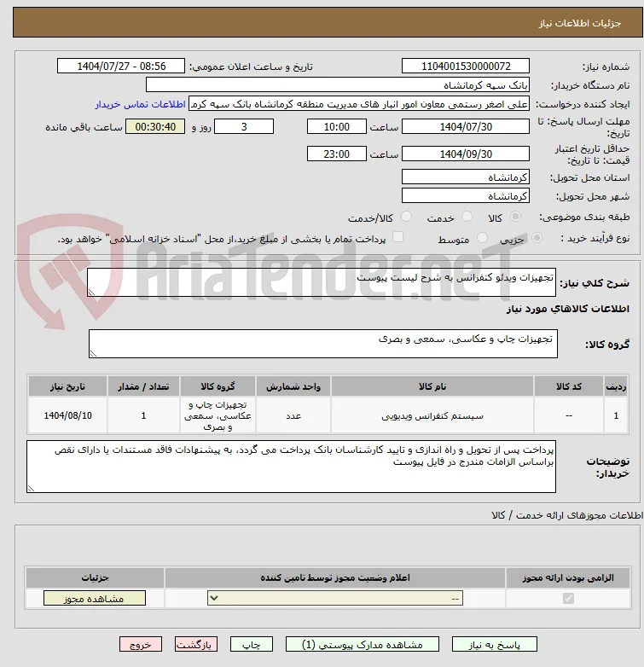Click the سیستم کنفرانس ویدیویی cell

tap(432, 415)
